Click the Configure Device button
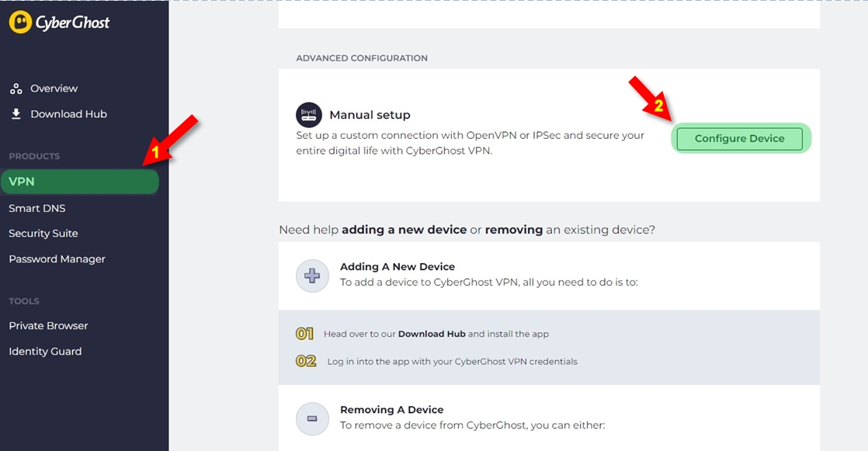 pyautogui.click(x=740, y=138)
